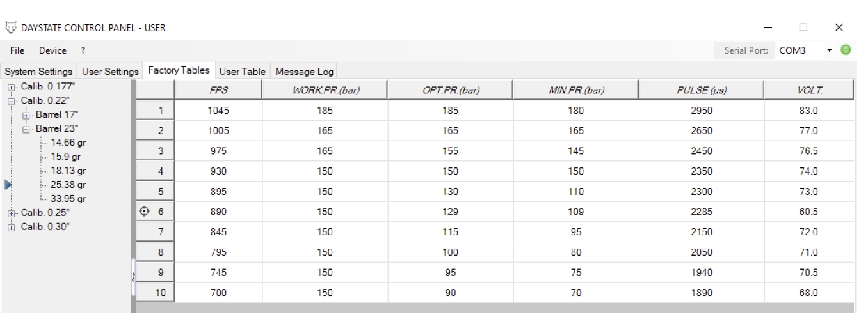
Task: Expand the Calib. 0.30" tree node
Action: click(11, 228)
